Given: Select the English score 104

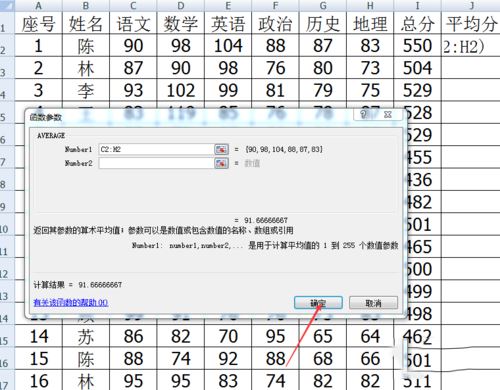Looking at the screenshot, I should click(228, 46).
